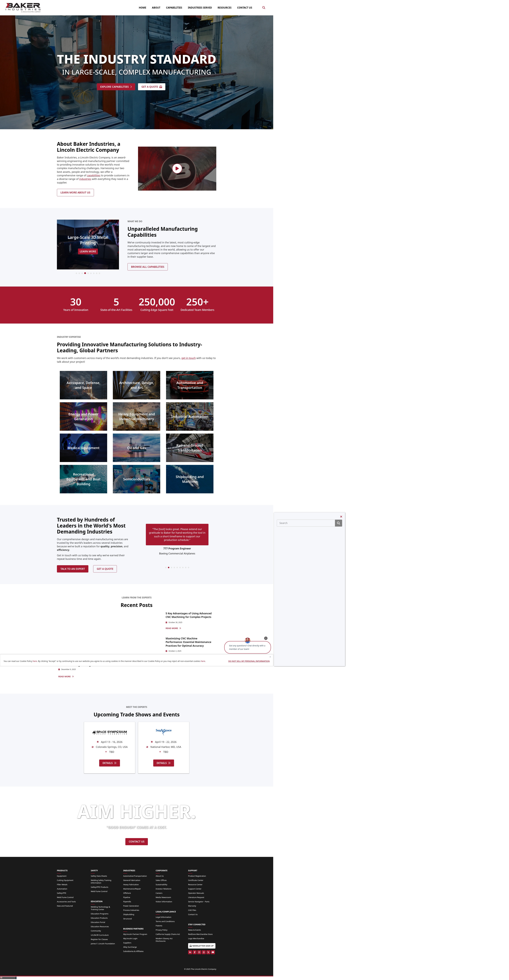Select the first capabilities carousel dot

pyautogui.click(x=76, y=273)
